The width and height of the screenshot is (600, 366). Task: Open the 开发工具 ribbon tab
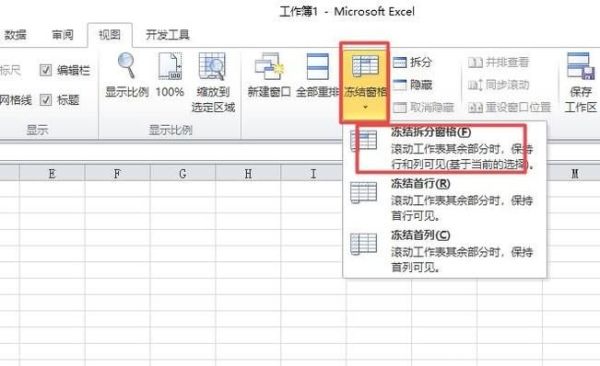(168, 35)
